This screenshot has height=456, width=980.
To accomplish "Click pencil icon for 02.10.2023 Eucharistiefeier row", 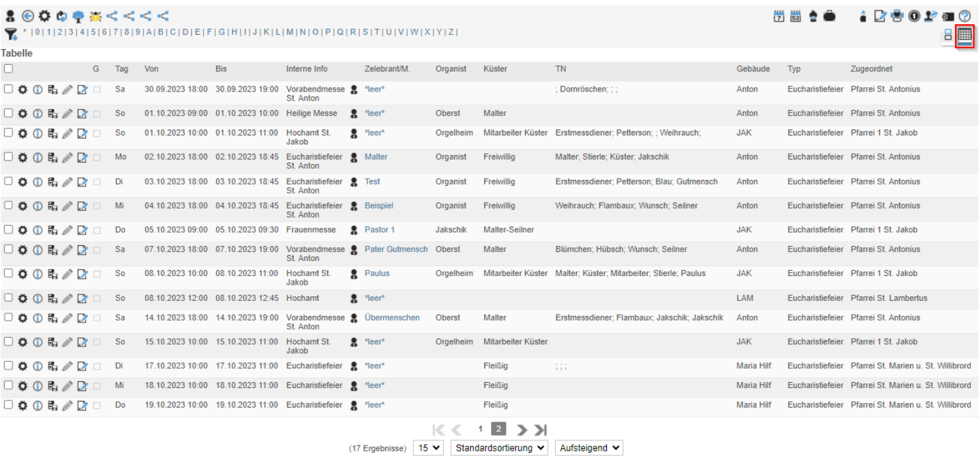I will coord(67,158).
